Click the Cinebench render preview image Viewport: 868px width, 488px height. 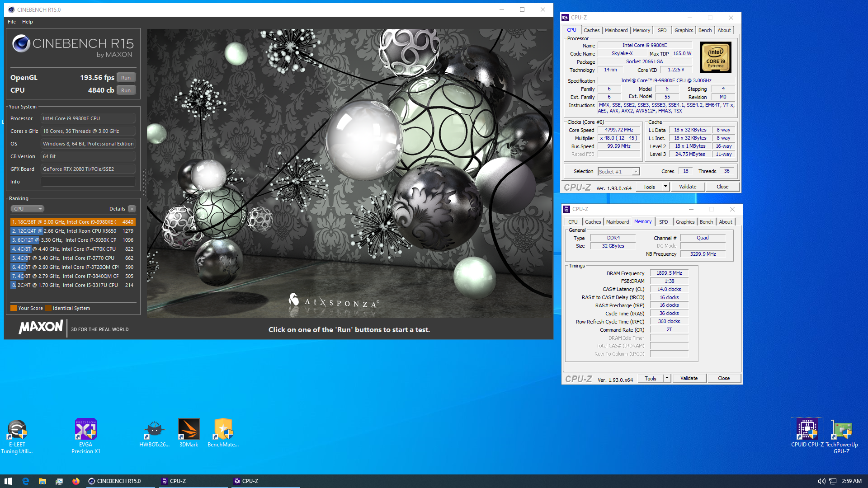pyautogui.click(x=349, y=174)
